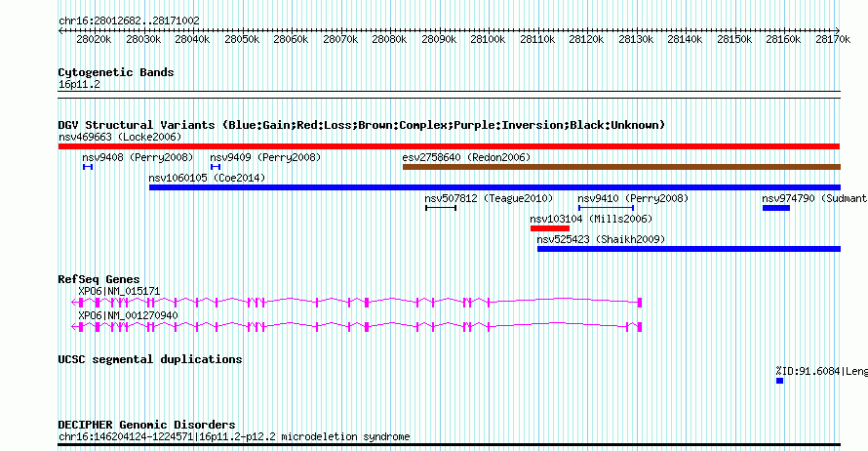Click the RefSeq Genes track title

pos(99,278)
